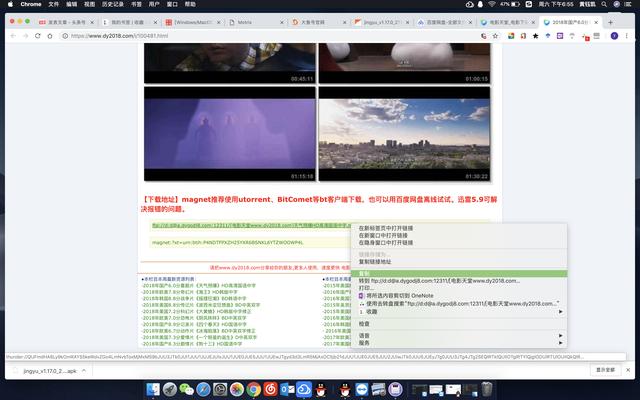640x400 pixels.
Task: Open the jingyu_v1.17.0 apk download item
Action: [49, 371]
